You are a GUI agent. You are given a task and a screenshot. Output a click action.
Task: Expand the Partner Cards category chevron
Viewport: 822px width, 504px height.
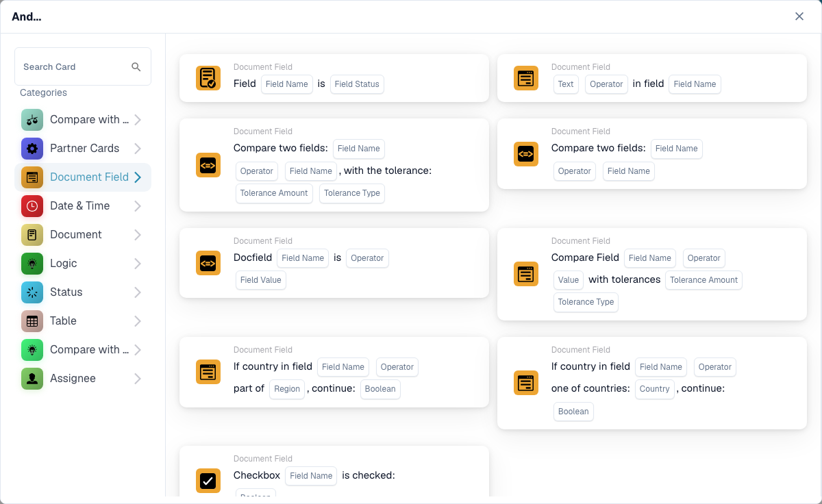pyautogui.click(x=138, y=149)
